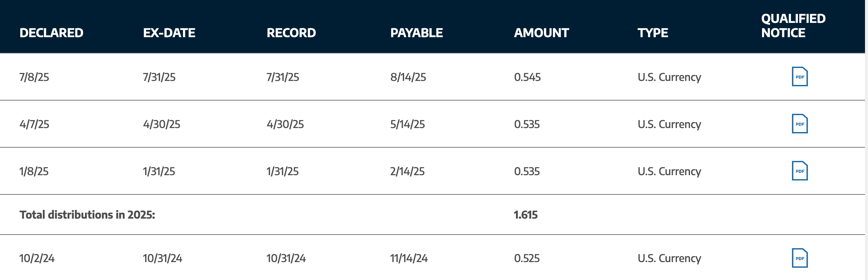Screen dimensions: 868x280
Task: Click the 1/8/25 declared date
Action: click(34, 171)
